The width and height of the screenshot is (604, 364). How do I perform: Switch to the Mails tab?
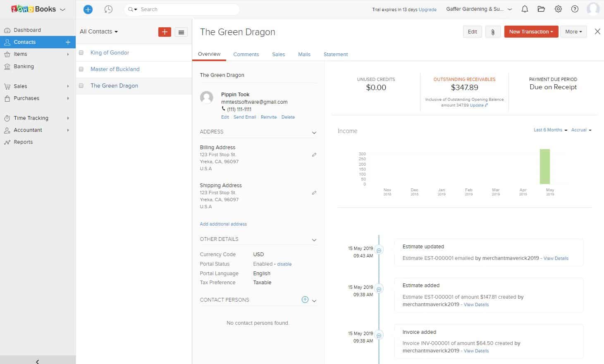pos(304,54)
